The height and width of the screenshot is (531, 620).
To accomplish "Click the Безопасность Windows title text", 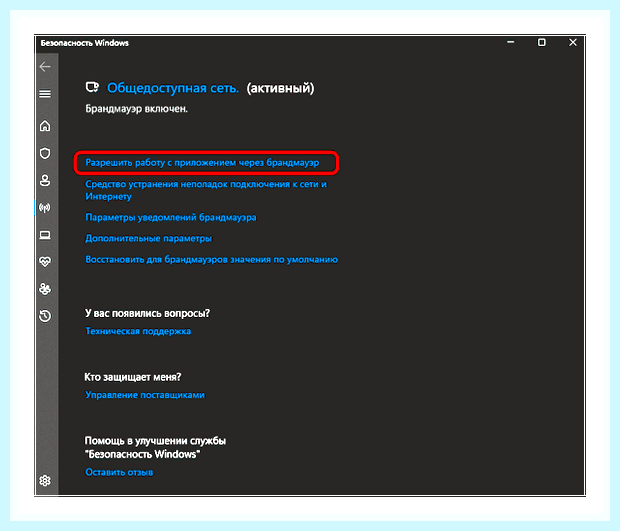I will pyautogui.click(x=85, y=43).
